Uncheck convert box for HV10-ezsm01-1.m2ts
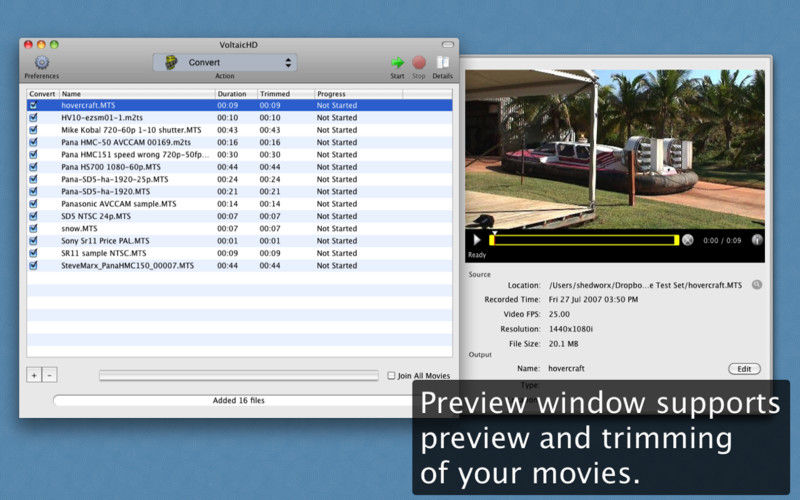800x500 pixels. 33,117
